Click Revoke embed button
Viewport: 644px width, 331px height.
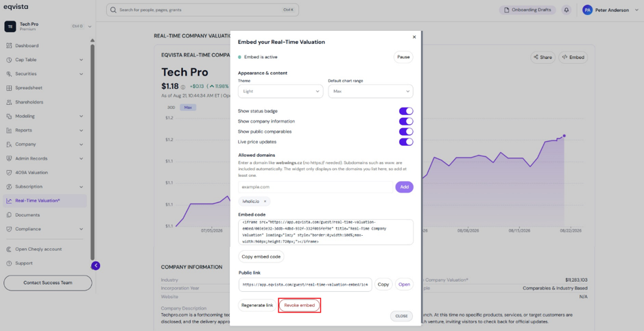(x=300, y=306)
